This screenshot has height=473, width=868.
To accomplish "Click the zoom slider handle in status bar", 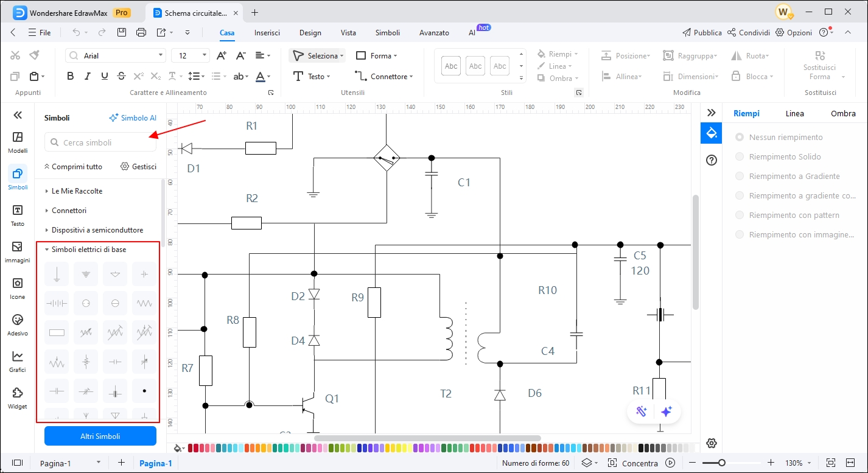I will coord(721,463).
